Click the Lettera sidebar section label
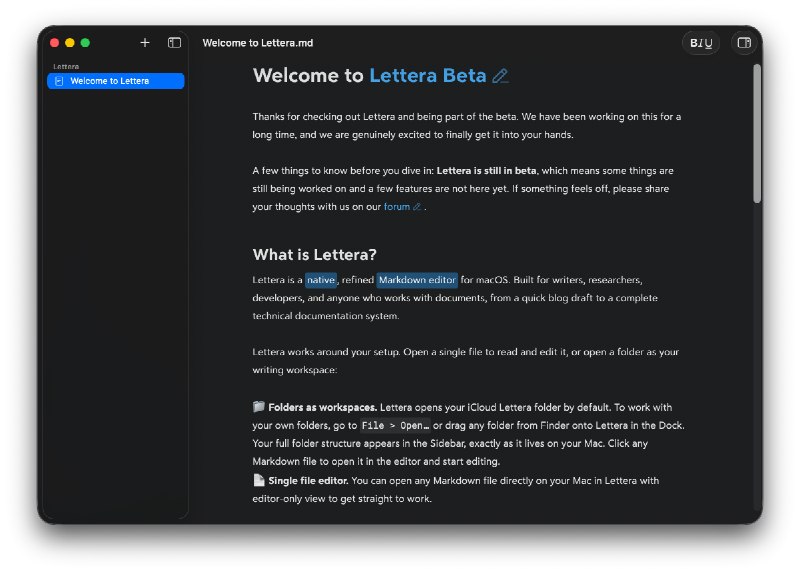The image size is (800, 574). (66, 66)
